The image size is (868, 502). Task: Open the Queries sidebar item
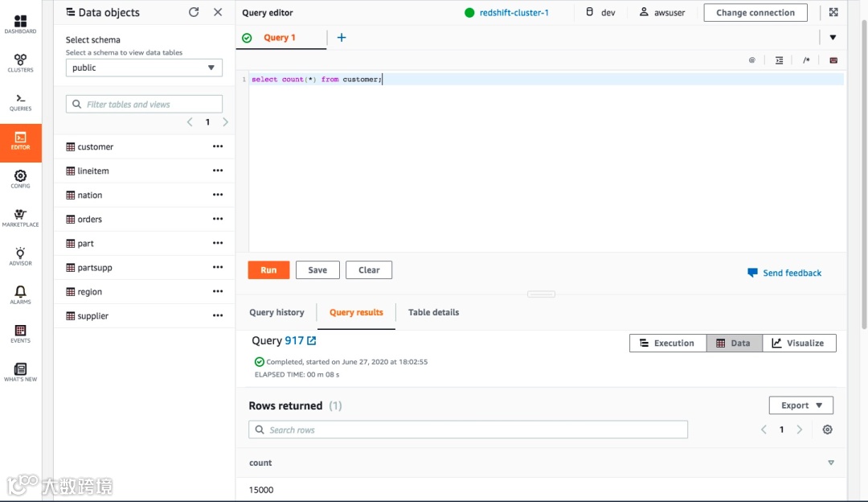tap(20, 102)
